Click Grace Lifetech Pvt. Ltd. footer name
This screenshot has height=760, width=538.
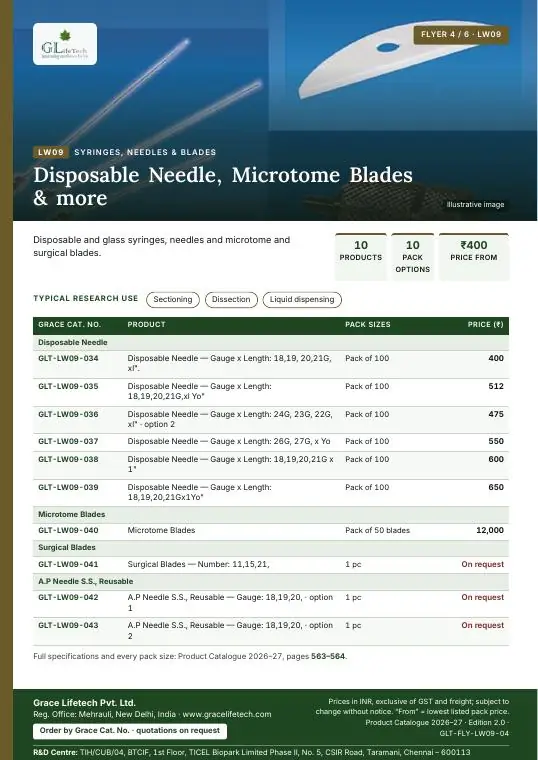[x=84, y=703]
